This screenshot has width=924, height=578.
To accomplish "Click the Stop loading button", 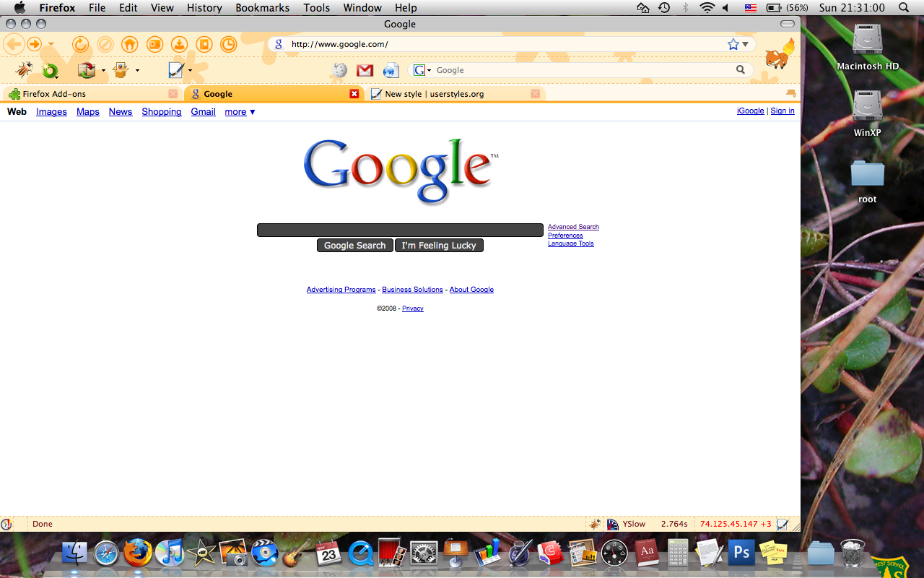I will [105, 44].
